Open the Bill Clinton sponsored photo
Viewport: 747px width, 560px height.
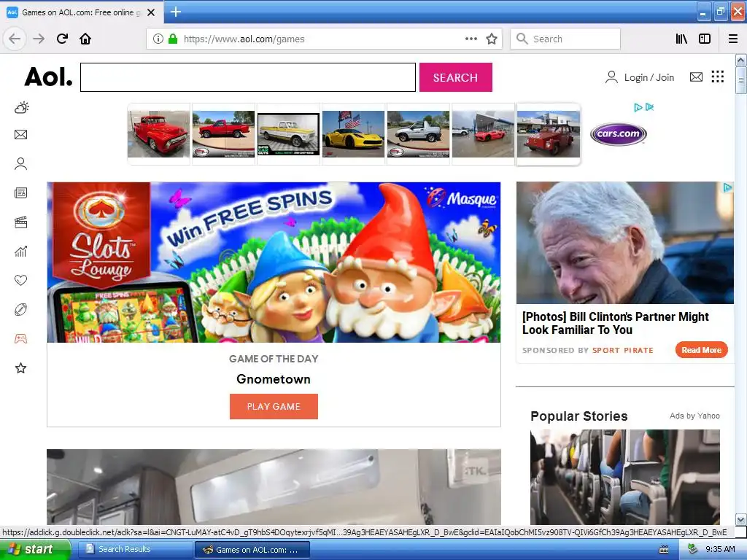[x=624, y=243]
